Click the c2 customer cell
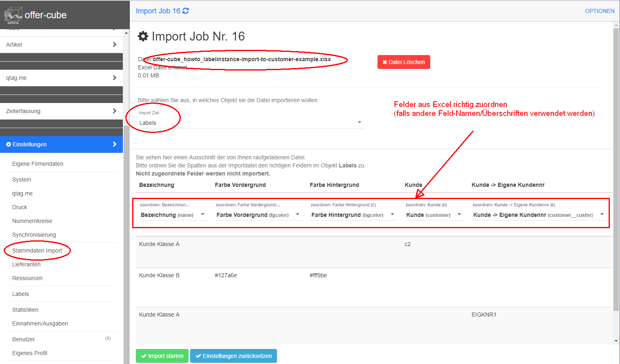This screenshot has width=620, height=364. coord(408,244)
